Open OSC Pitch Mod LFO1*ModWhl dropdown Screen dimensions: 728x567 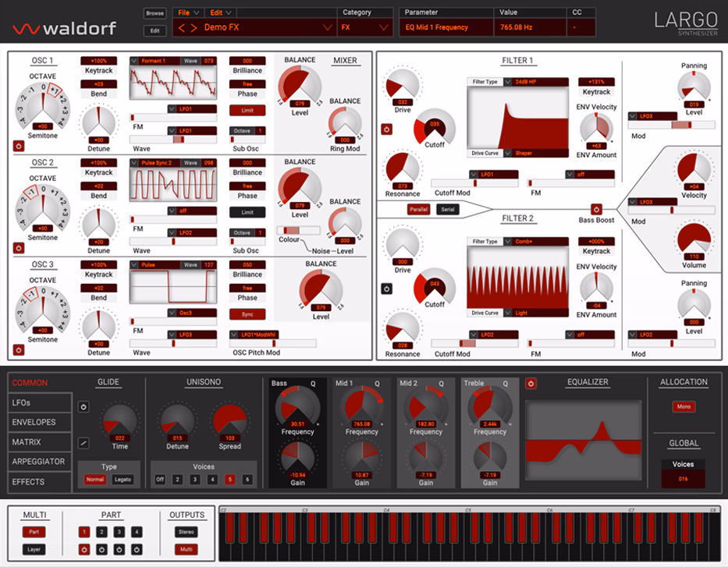pos(254,335)
